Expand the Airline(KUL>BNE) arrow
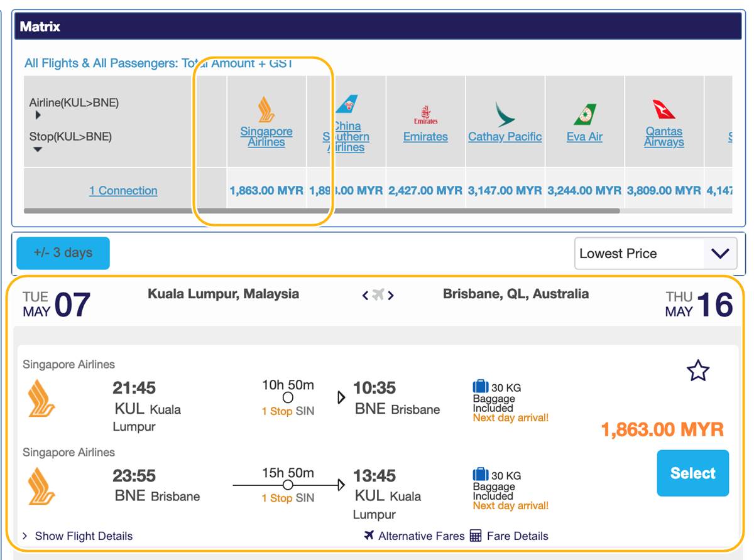 pyautogui.click(x=38, y=116)
